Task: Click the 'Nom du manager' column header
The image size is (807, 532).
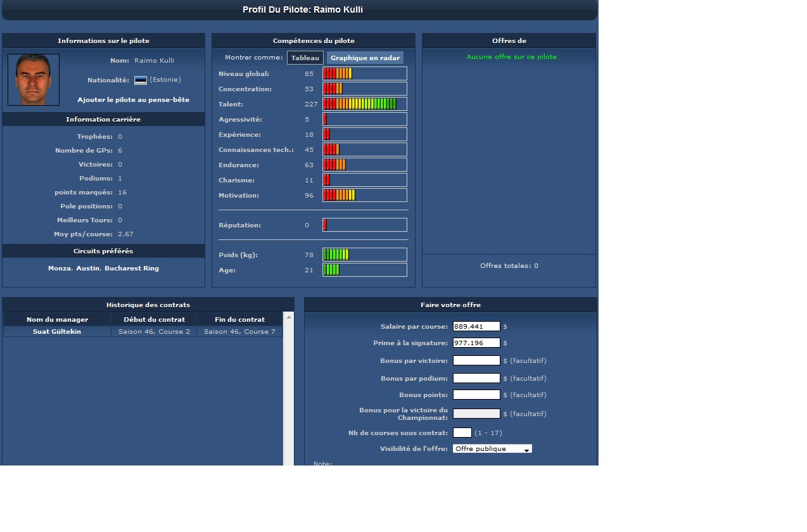Action: 58,319
